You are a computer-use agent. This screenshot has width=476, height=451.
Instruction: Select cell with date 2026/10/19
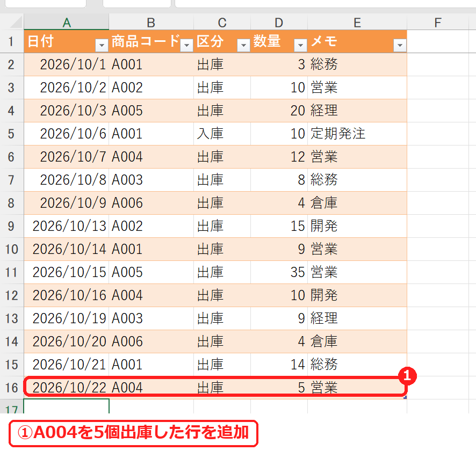tap(66, 318)
